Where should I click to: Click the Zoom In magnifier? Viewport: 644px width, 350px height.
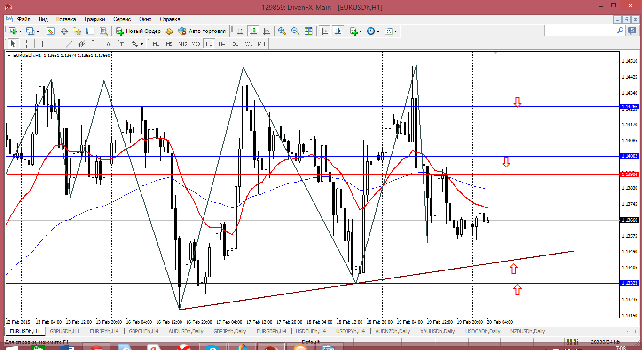(x=282, y=31)
